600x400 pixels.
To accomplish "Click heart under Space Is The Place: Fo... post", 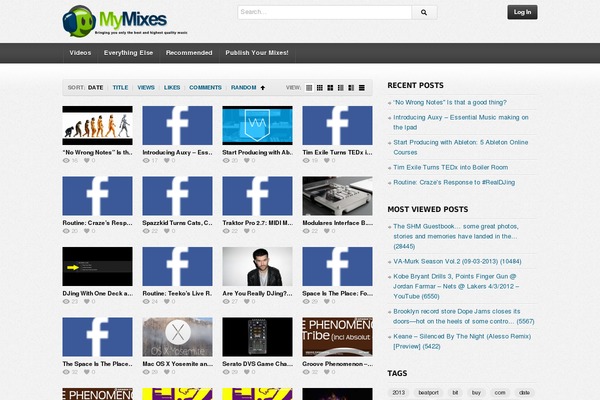I will [x=327, y=302].
